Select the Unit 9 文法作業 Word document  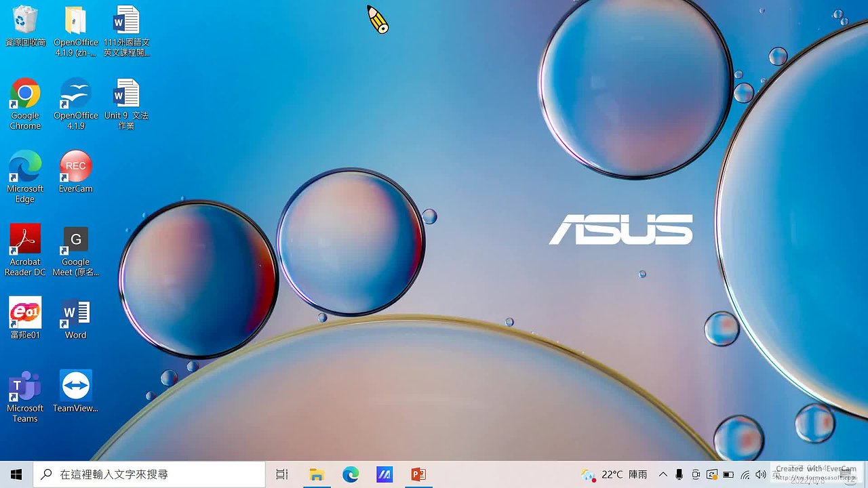(126, 95)
